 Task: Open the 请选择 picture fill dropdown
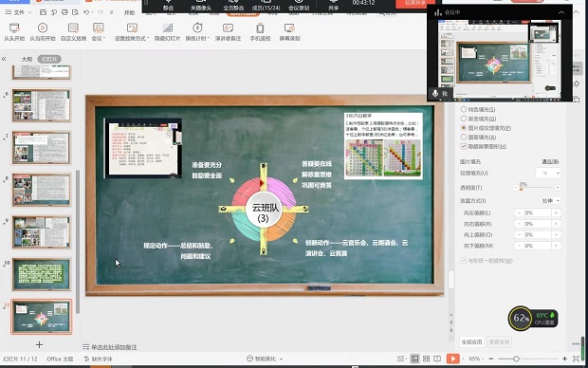click(550, 161)
